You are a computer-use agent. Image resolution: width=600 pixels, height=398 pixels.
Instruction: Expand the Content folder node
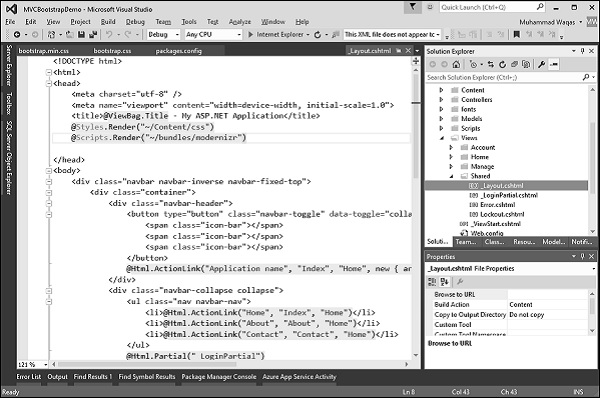(x=442, y=90)
